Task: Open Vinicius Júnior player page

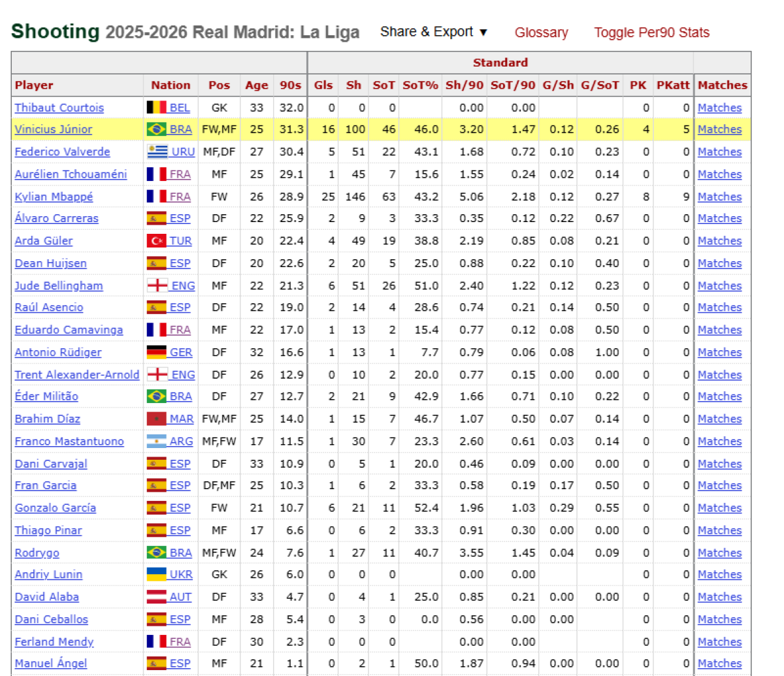Action: pyautogui.click(x=54, y=129)
